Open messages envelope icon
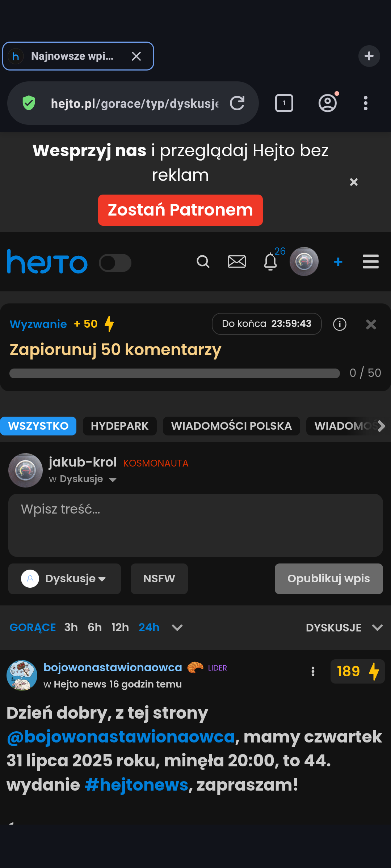 pos(237,261)
